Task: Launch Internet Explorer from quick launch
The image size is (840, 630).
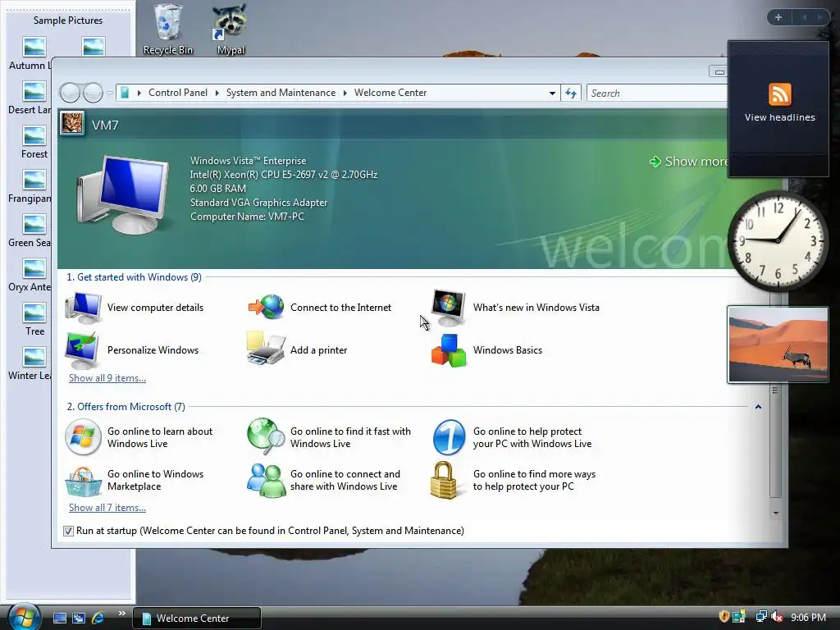Action: [x=98, y=618]
